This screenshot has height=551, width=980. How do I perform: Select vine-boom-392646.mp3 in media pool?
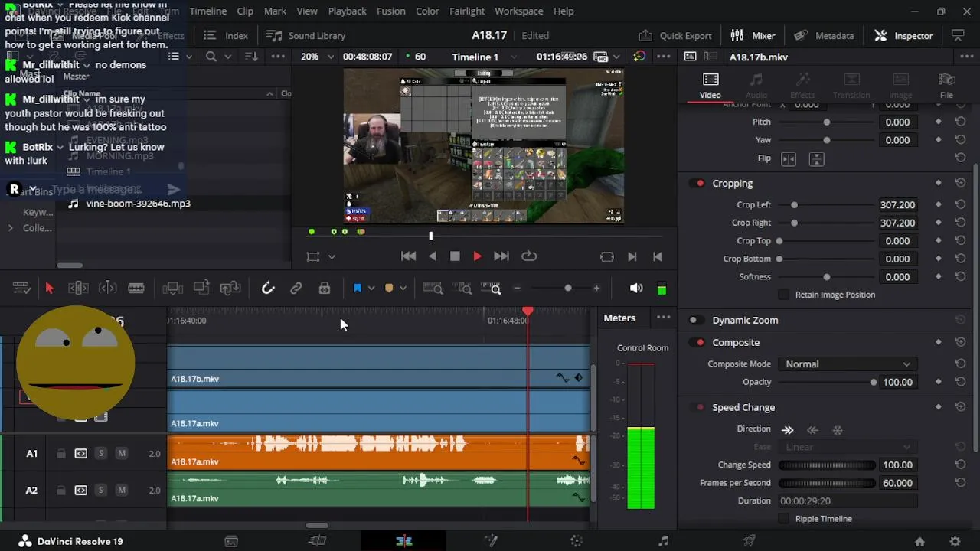[x=138, y=204]
